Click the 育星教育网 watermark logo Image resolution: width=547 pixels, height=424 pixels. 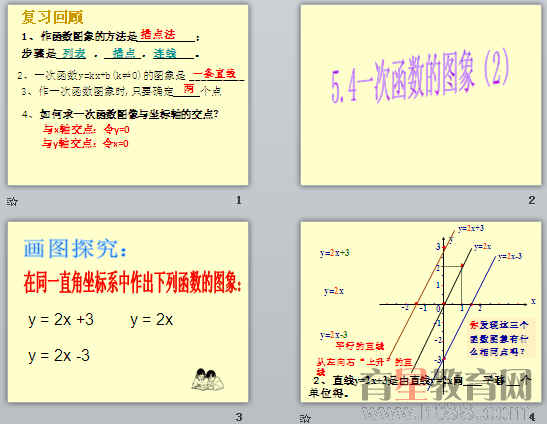[447, 384]
